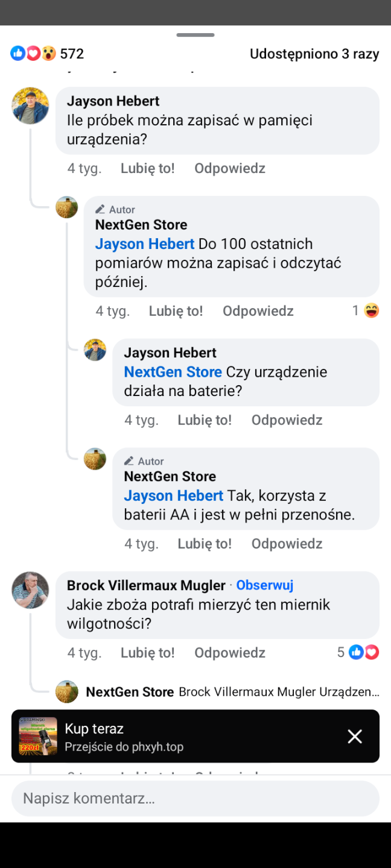Tap the drag handle at the top of the comments sheet
Screen dimensions: 391x868
pyautogui.click(x=195, y=35)
